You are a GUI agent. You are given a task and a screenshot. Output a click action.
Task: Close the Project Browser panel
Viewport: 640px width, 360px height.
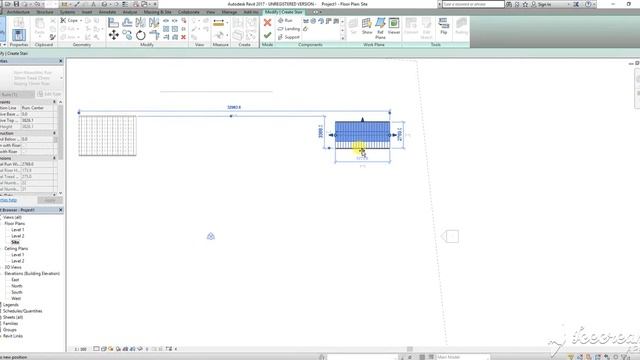click(61, 210)
